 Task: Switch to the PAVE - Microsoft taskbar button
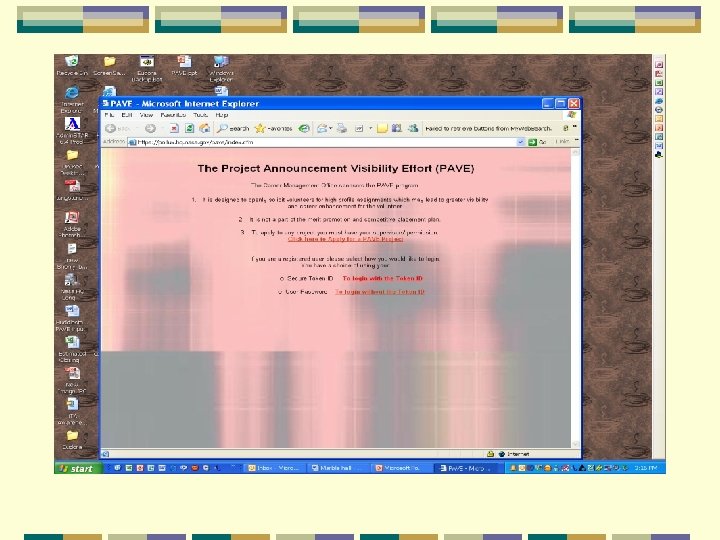click(465, 468)
